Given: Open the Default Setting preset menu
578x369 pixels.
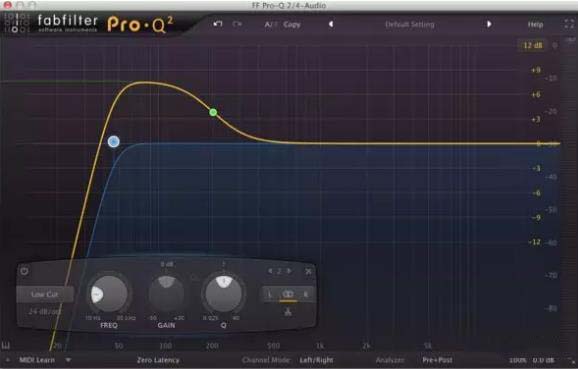Looking at the screenshot, I should (x=410, y=25).
